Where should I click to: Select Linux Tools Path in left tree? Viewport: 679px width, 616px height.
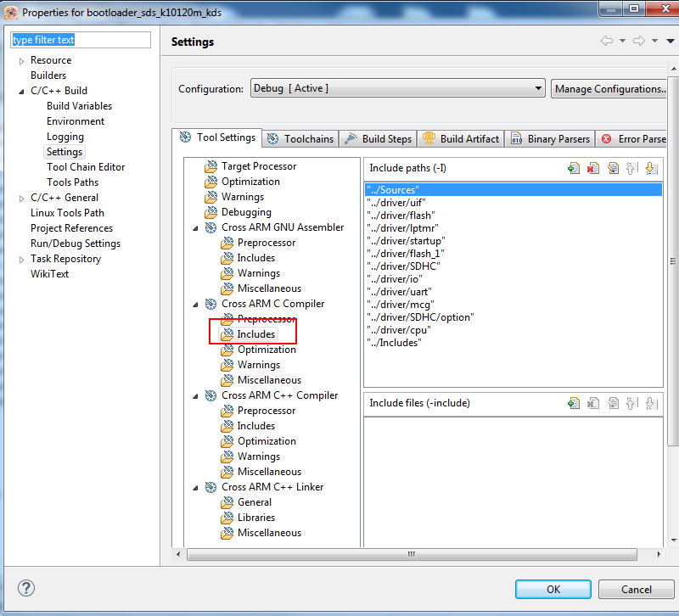(67, 213)
